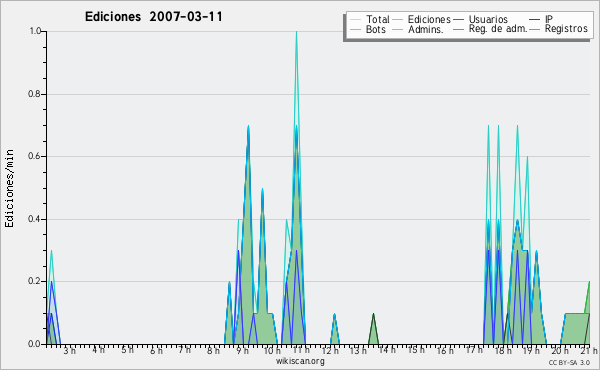Click the 0.8 y-axis tick label

tap(34, 94)
